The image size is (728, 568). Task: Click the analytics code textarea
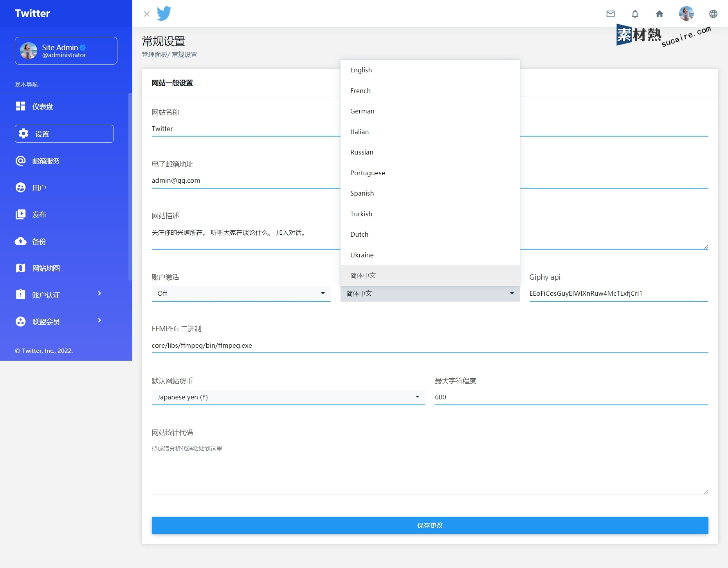(x=430, y=468)
